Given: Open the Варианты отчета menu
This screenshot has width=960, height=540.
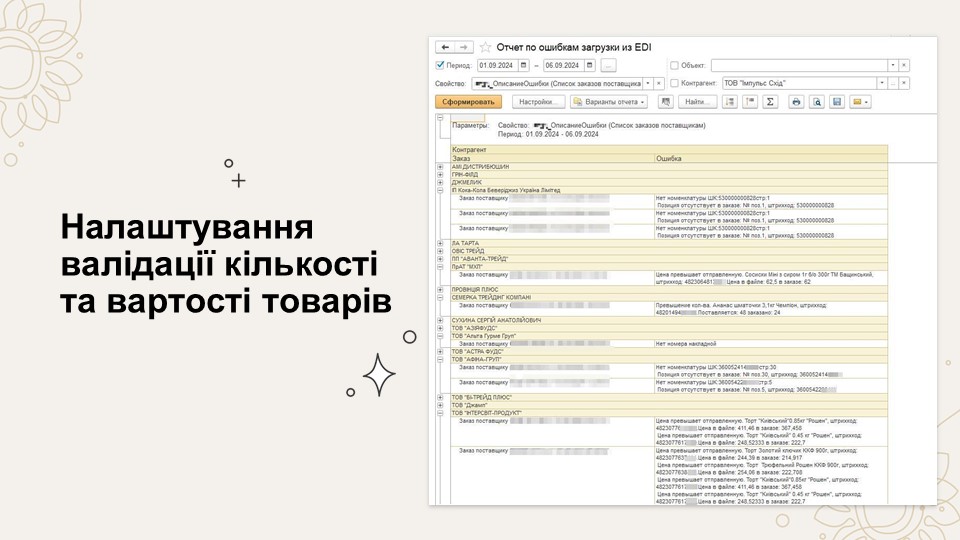Looking at the screenshot, I should [x=609, y=102].
